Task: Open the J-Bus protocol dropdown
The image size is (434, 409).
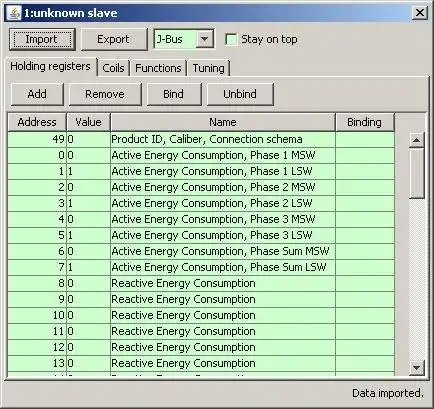Action: pyautogui.click(x=204, y=39)
